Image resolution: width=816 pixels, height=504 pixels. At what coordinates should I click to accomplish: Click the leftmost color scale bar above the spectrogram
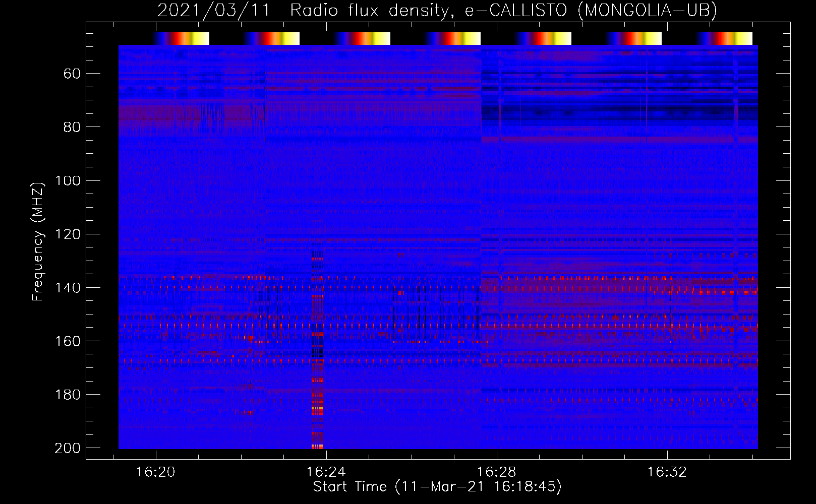(182, 38)
